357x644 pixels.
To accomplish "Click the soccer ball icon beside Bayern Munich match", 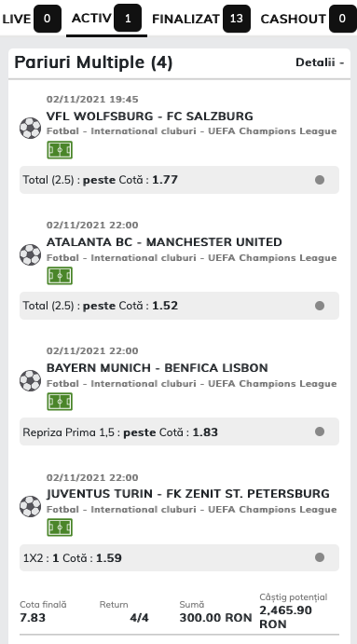I will [31, 380].
